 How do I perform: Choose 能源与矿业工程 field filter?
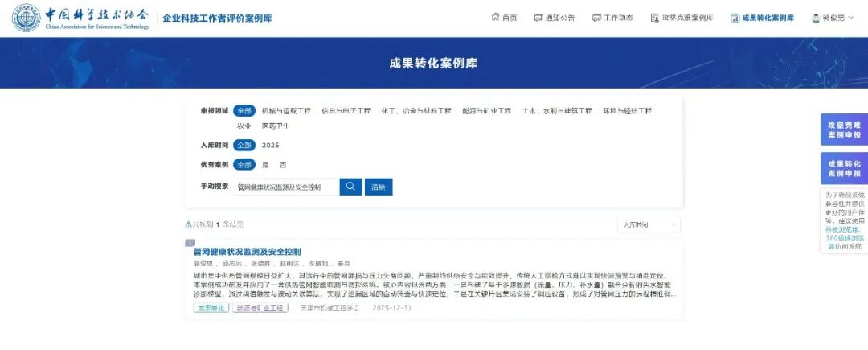(x=486, y=111)
